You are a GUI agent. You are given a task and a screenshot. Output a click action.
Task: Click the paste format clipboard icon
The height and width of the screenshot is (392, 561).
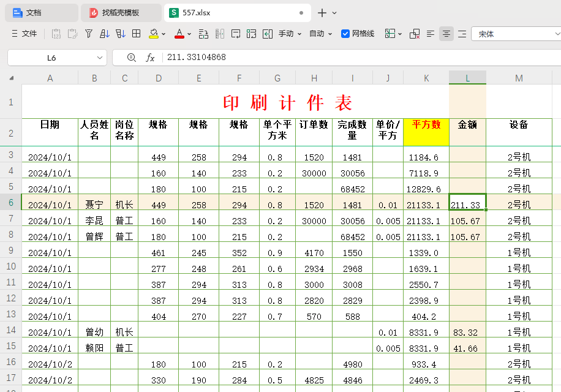[72, 34]
